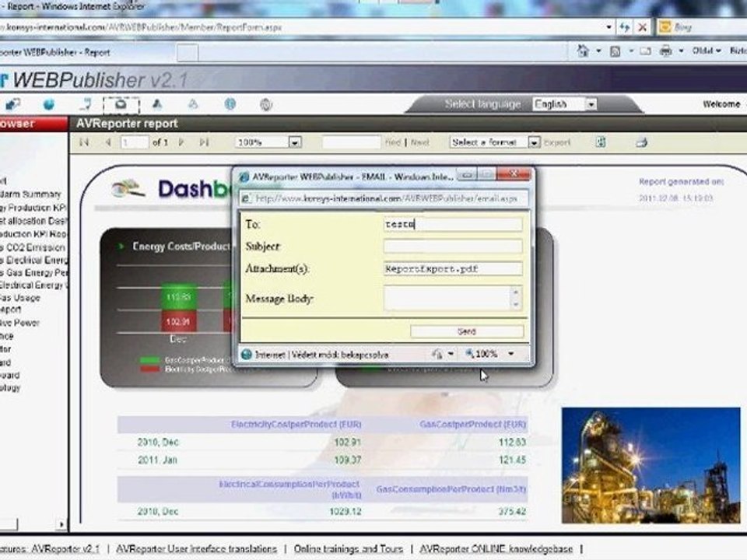Click the dark person toolbar icon
This screenshot has height=560, width=747.
pos(157,103)
